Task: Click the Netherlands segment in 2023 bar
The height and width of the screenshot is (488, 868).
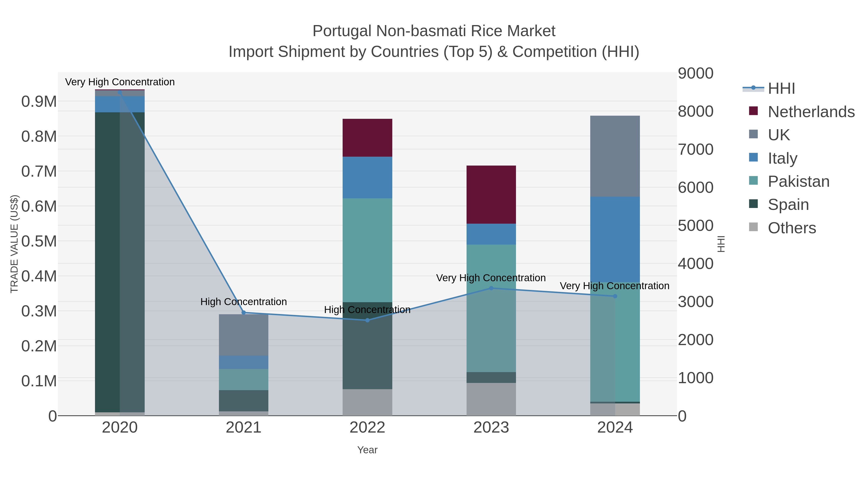Action: pos(491,195)
